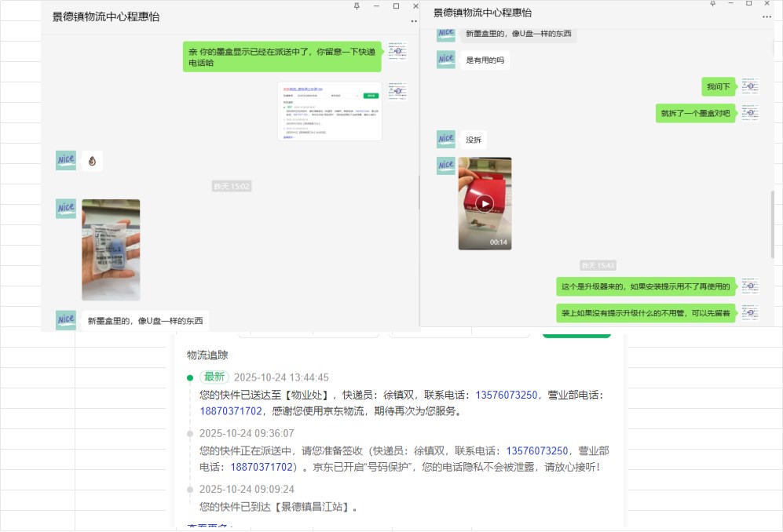Image resolution: width=783 pixels, height=532 pixels.
Task: Maximize the left chat window
Action: (396, 6)
